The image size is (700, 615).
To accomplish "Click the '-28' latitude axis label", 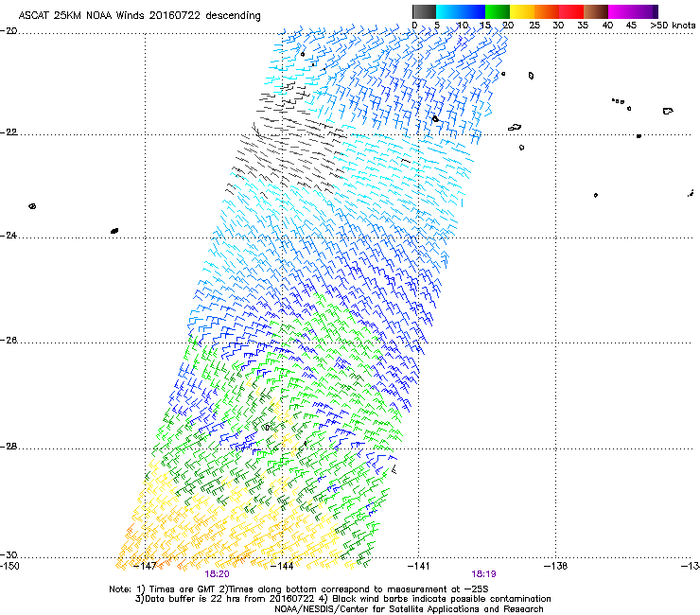I will click(9, 447).
